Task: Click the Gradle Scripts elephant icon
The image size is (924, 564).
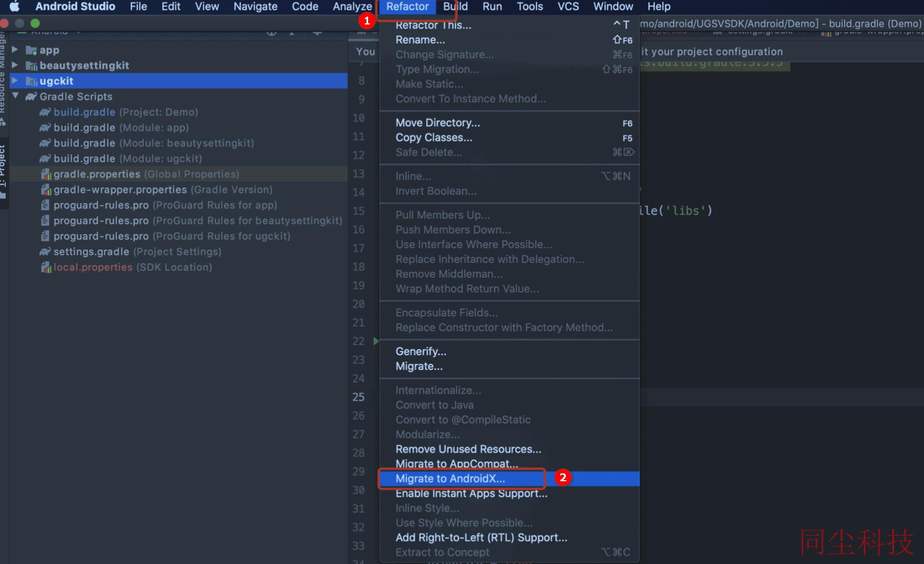Action: [x=31, y=97]
